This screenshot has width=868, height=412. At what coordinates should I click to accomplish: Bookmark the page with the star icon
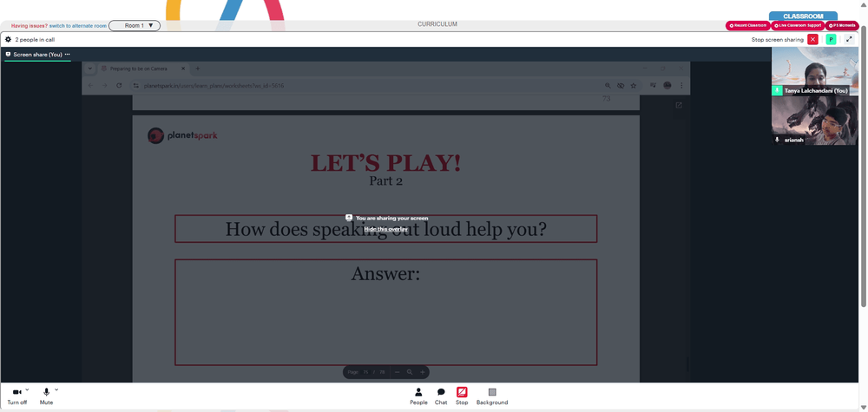(x=634, y=86)
